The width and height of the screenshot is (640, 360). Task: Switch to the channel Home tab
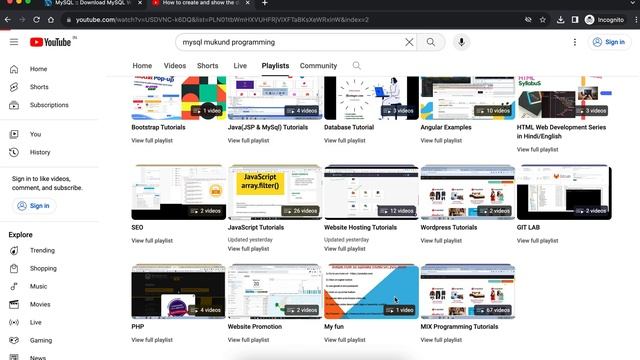(142, 66)
